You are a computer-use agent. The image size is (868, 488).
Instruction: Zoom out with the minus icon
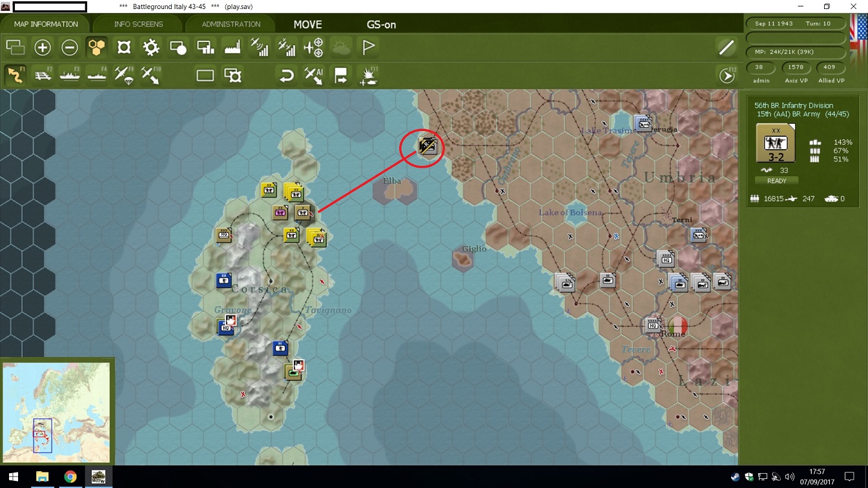(x=70, y=47)
